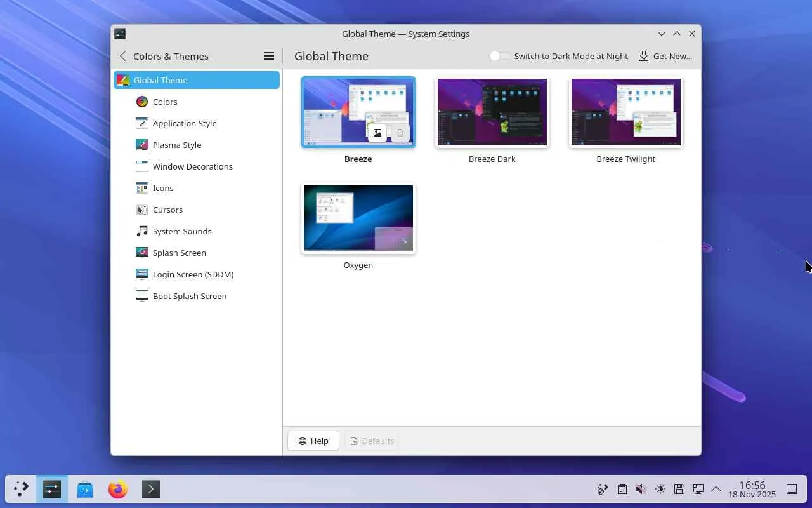
Task: Toggle Switch to Dark Mode at Night
Action: pos(500,56)
